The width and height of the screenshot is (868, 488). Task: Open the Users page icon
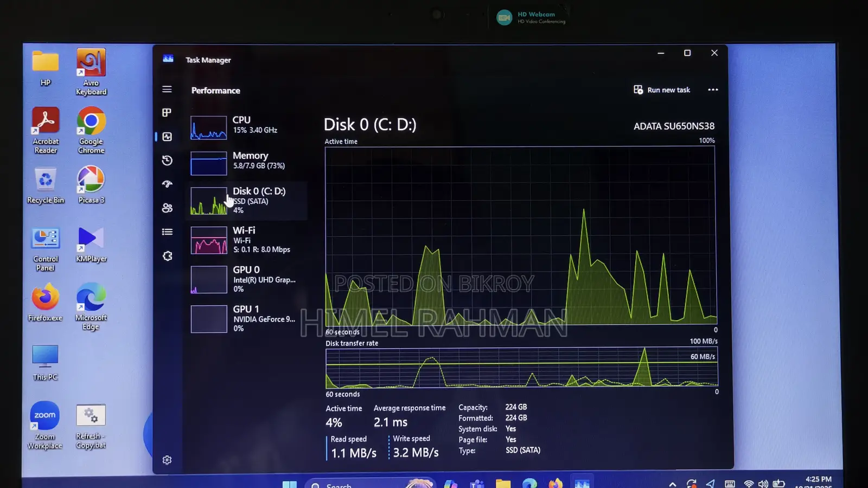(167, 208)
